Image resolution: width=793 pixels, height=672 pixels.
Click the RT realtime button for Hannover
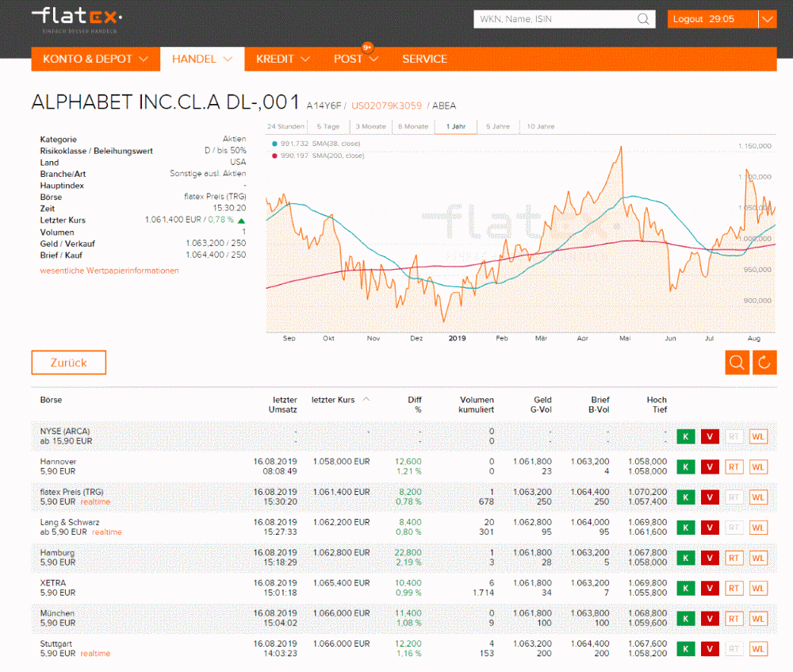point(734,467)
